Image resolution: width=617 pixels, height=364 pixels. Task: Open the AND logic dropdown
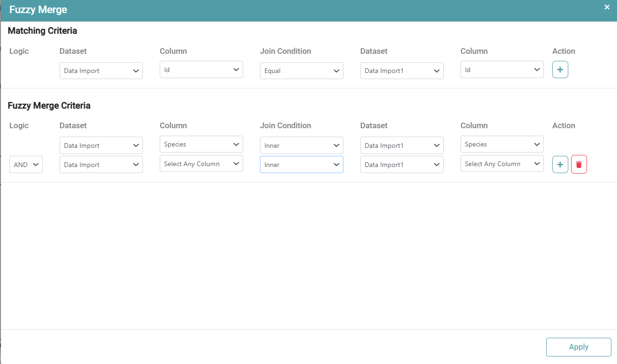click(26, 165)
